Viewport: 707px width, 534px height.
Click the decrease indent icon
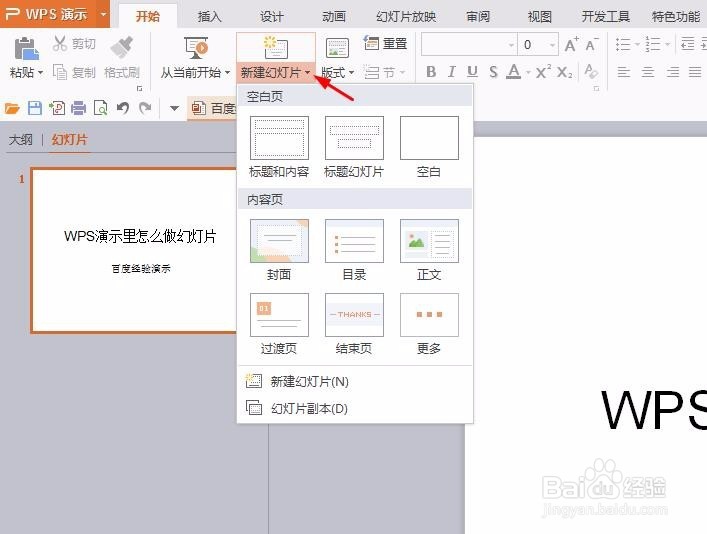point(687,44)
